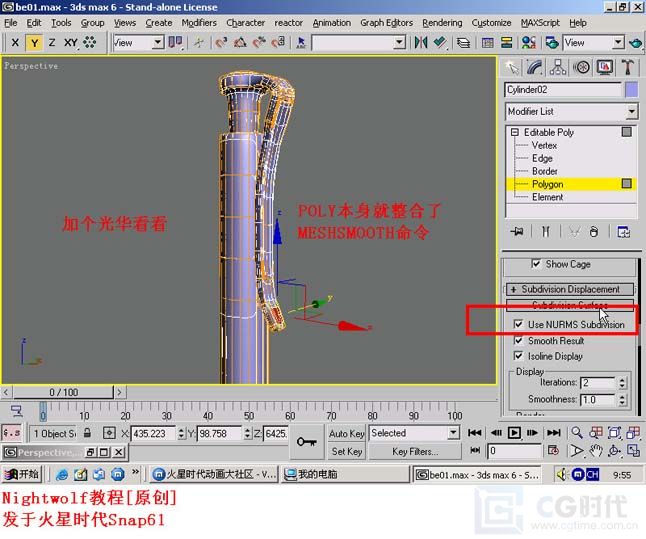The image size is (646, 539).
Task: Open the Modifier List dropdown
Action: click(x=571, y=111)
